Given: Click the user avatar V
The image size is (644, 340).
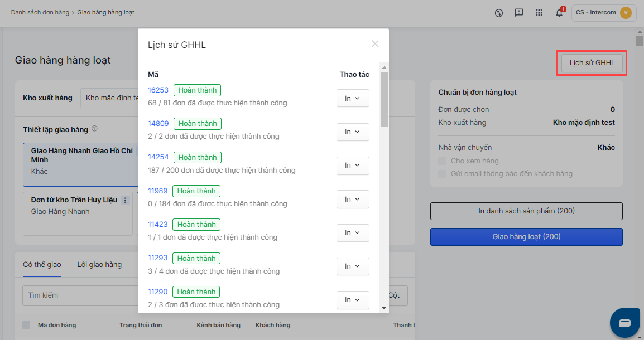Looking at the screenshot, I should click(x=626, y=13).
